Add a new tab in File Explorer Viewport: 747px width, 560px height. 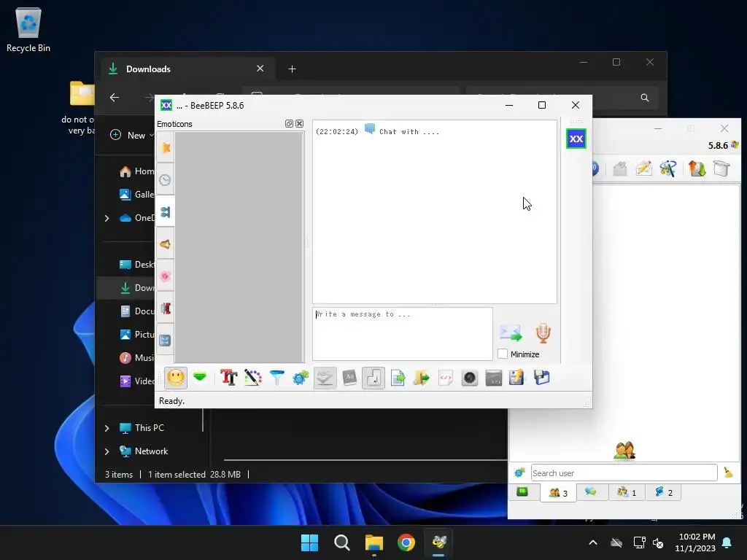pos(292,69)
